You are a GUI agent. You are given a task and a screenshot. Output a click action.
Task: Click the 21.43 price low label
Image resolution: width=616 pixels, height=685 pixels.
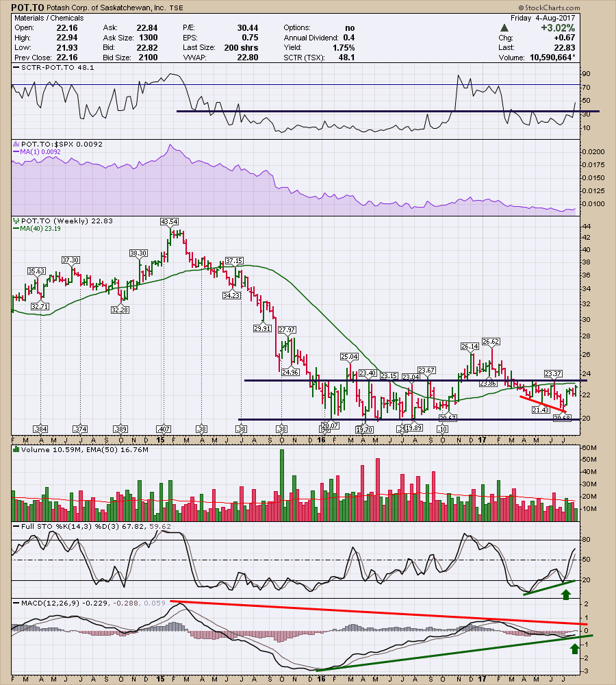pyautogui.click(x=541, y=410)
